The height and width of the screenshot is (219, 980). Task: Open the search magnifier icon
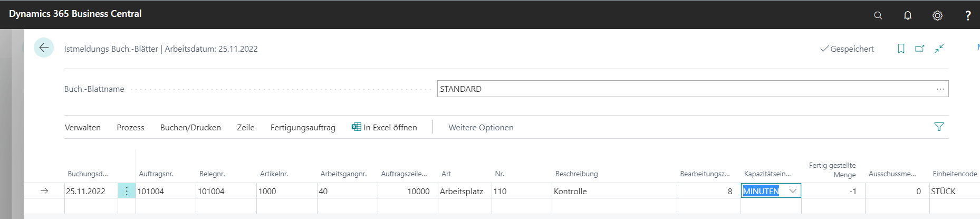pos(878,15)
